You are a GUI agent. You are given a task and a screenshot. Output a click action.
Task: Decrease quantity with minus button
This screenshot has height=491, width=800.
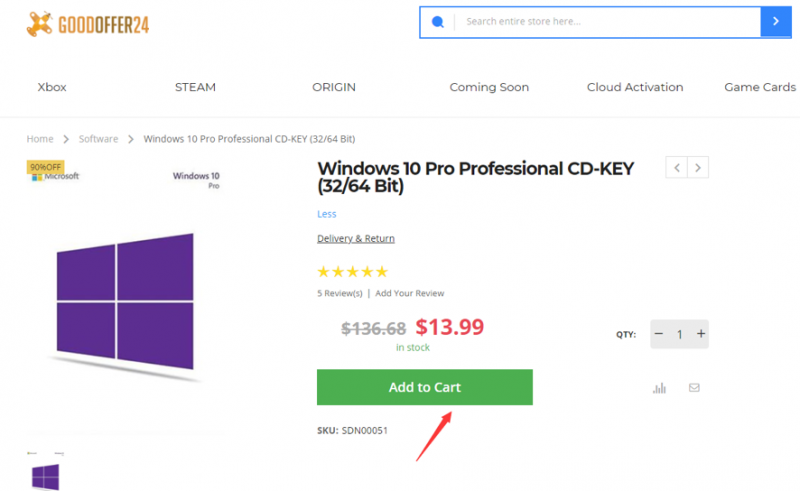coord(659,334)
